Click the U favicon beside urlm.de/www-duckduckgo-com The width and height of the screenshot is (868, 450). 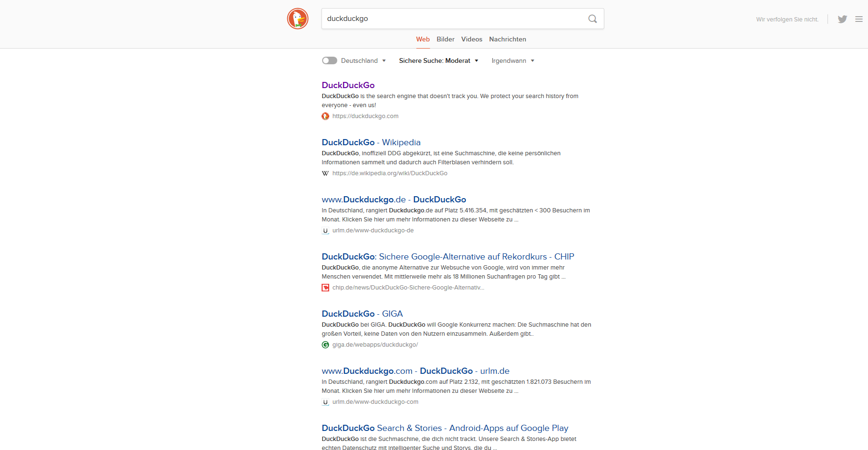[325, 402]
